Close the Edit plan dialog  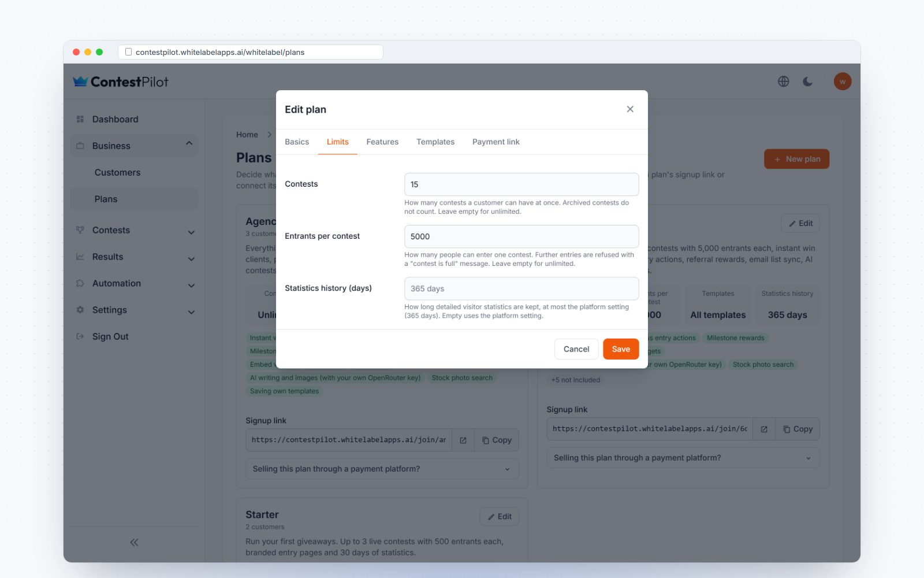630,109
